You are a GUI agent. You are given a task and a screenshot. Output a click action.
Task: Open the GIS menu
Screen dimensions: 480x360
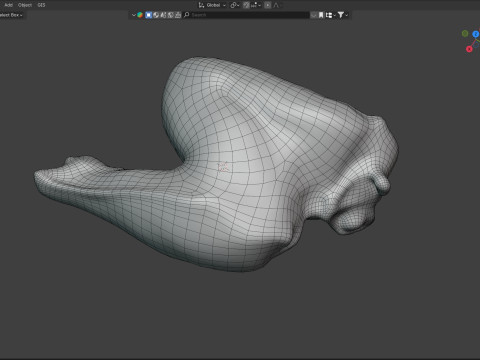(41, 5)
